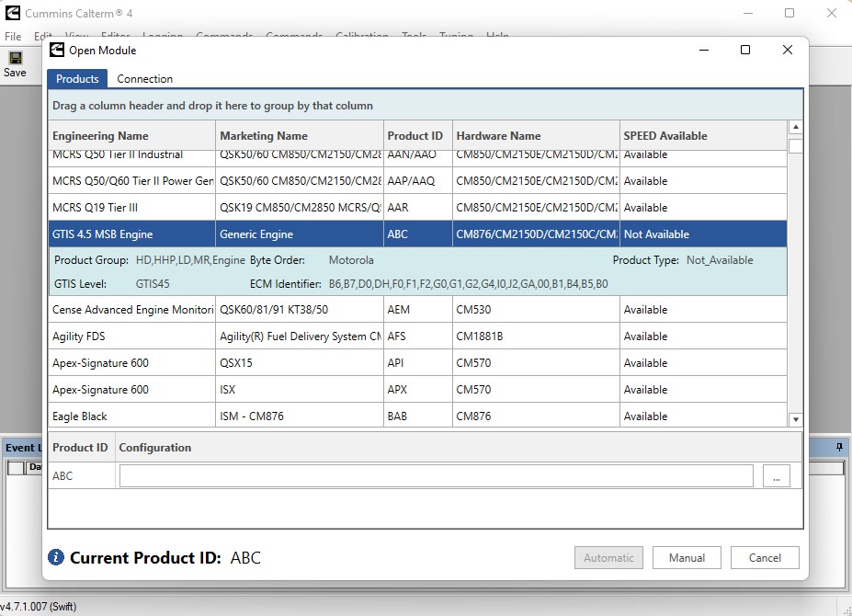Click the Manual button

click(687, 558)
